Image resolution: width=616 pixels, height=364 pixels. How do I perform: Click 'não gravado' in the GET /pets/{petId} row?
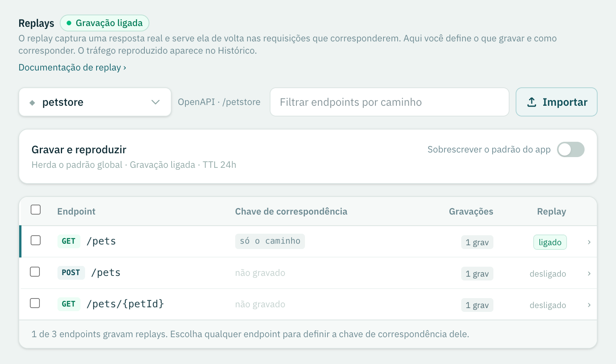tap(260, 304)
